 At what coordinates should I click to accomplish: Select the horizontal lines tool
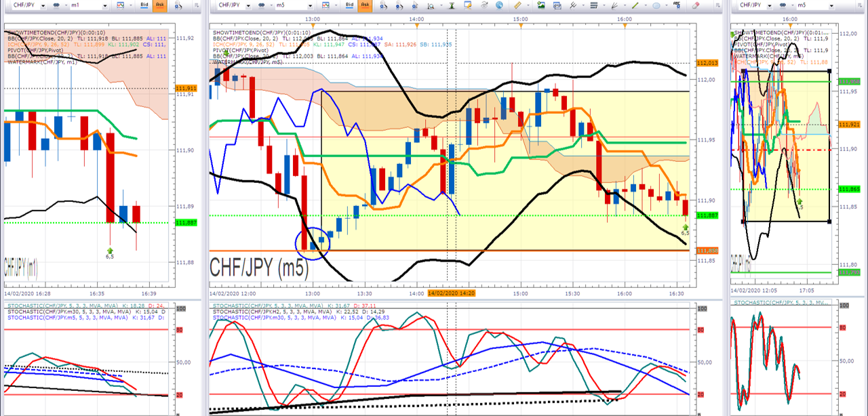pos(593,5)
